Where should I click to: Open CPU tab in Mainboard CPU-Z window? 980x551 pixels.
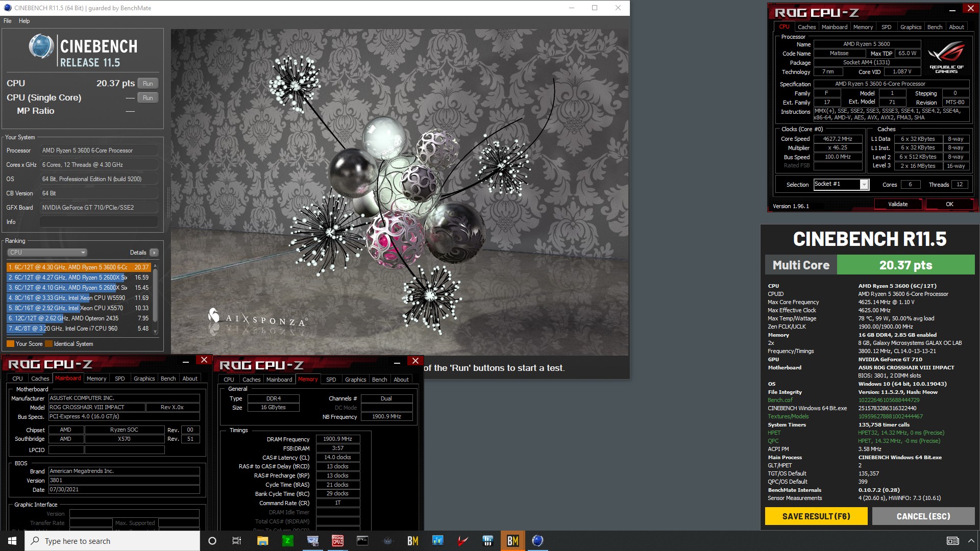pos(17,379)
